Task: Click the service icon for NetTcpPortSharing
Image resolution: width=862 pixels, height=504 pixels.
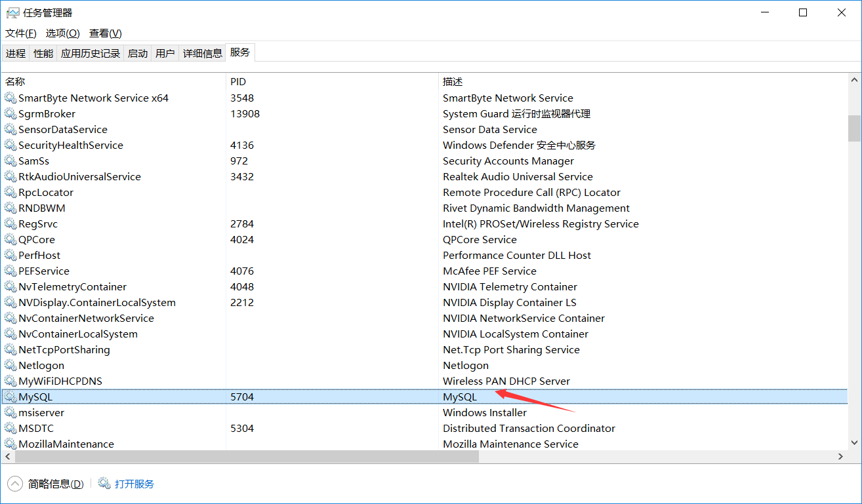Action: 10,350
